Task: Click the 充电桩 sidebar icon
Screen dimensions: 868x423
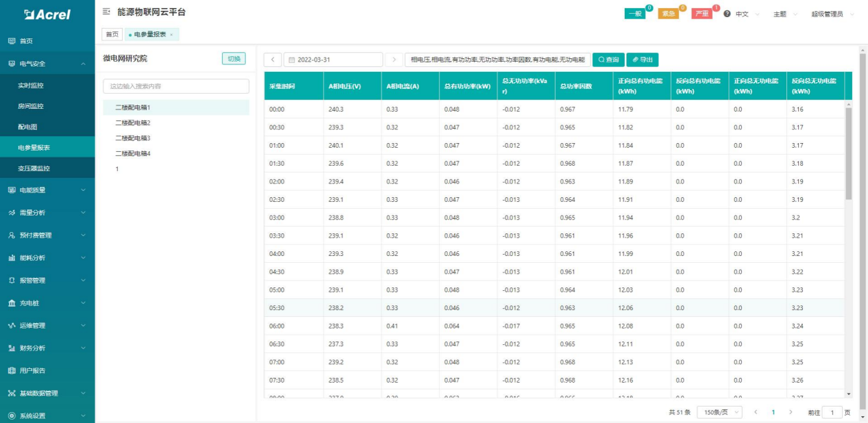Action: coord(12,303)
